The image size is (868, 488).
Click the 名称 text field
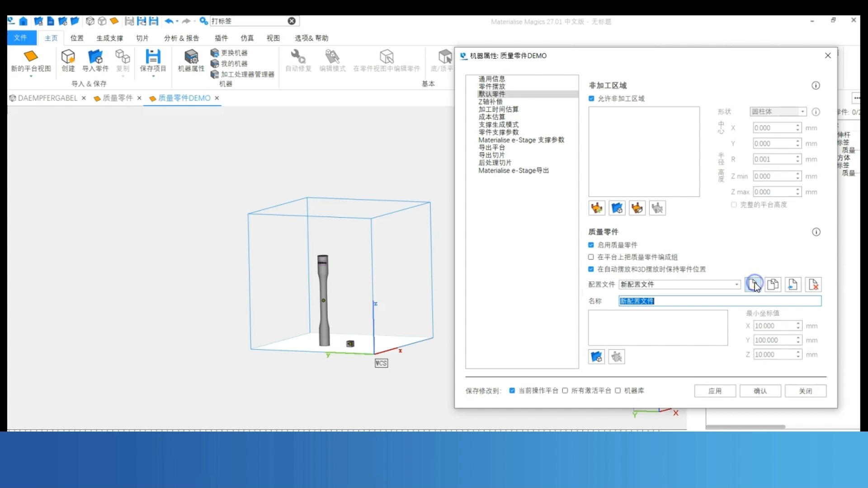pyautogui.click(x=720, y=301)
